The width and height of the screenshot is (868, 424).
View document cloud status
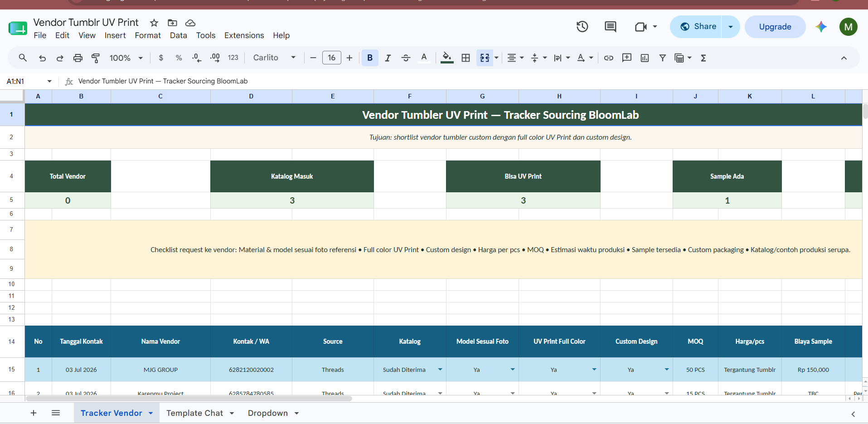pos(190,23)
